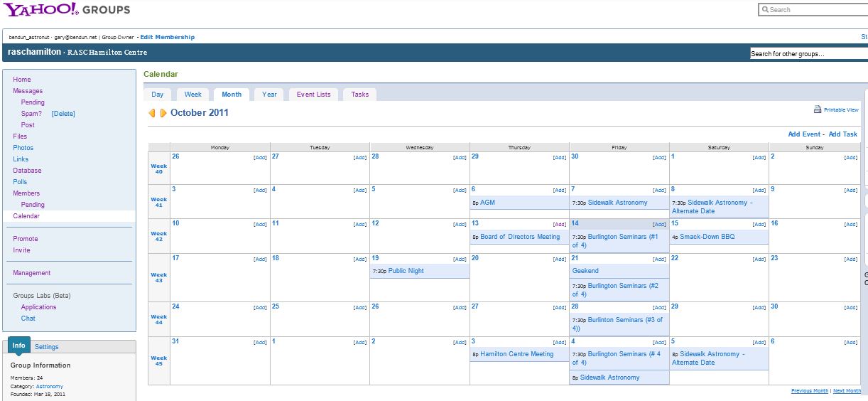Open the Year view tab
Image resolution: width=868 pixels, height=401 pixels.
click(269, 95)
